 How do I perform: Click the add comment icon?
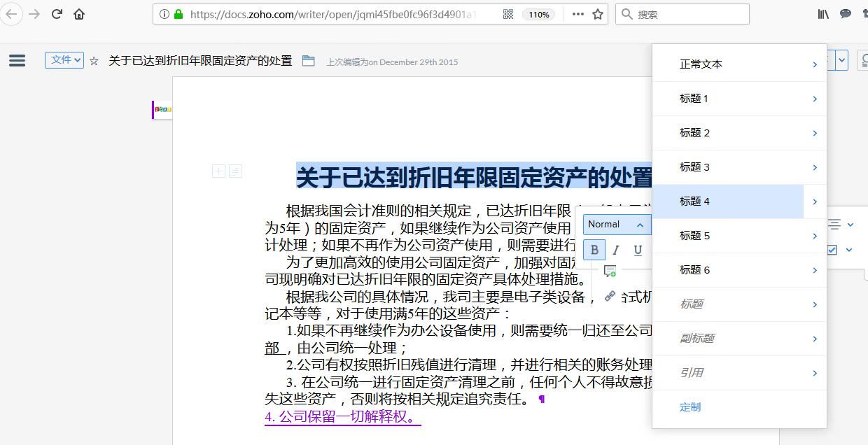[x=610, y=271]
